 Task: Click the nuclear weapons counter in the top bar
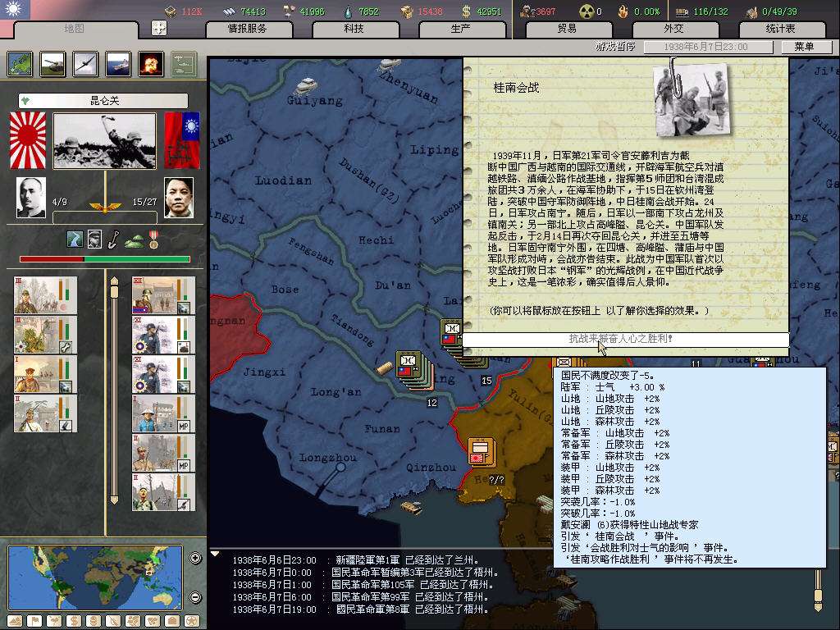(591, 11)
